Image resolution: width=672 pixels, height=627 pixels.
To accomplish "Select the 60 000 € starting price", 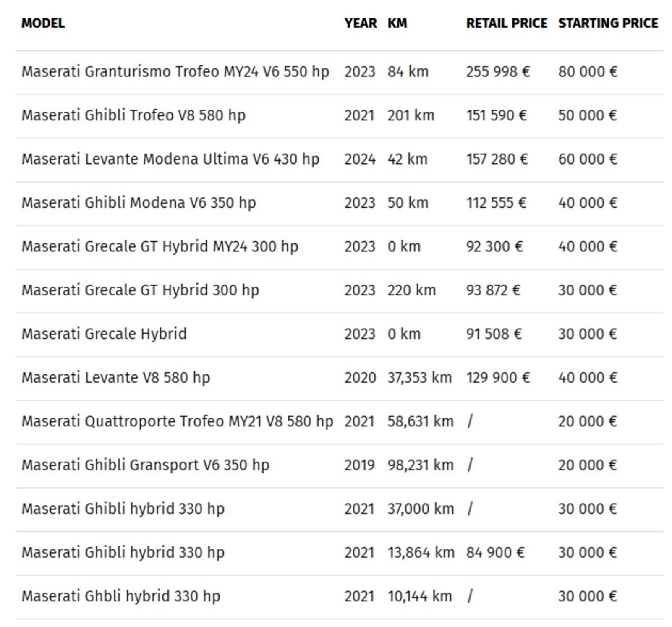I will [x=587, y=159].
